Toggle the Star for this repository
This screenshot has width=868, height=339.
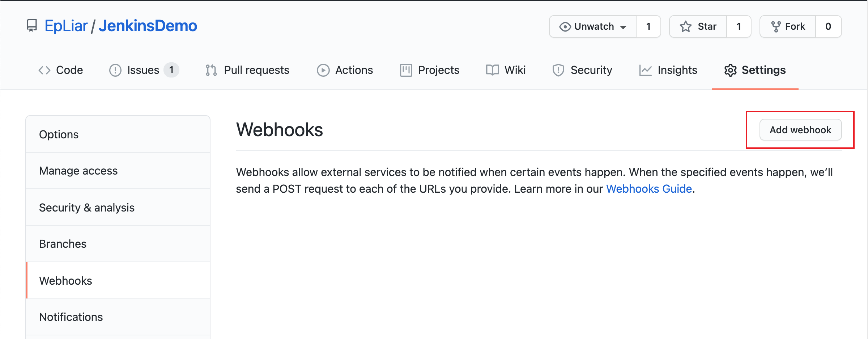coord(699,26)
